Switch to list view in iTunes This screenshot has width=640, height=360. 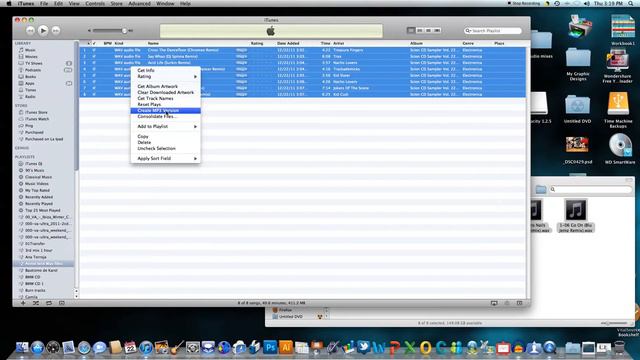click(x=411, y=30)
